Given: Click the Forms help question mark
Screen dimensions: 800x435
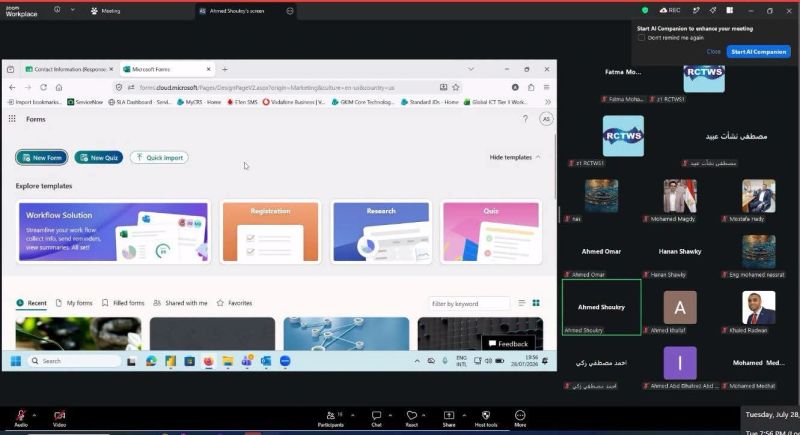Looking at the screenshot, I should point(525,119).
